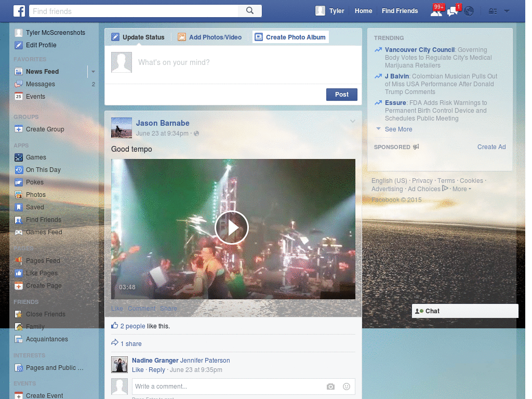The height and width of the screenshot is (399, 532).
Task: Open the comment emoji sticker icon
Action: point(346,387)
